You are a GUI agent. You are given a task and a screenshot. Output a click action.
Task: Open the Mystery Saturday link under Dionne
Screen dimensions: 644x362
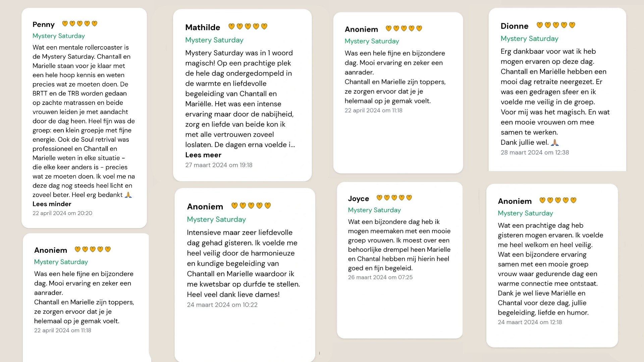click(x=530, y=39)
